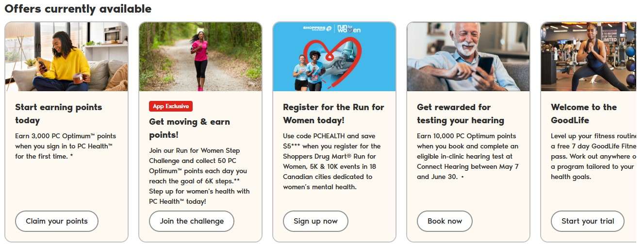Click the PCHEALTH promo code description text
Screen dimensions: 644x244
[x=331, y=161]
